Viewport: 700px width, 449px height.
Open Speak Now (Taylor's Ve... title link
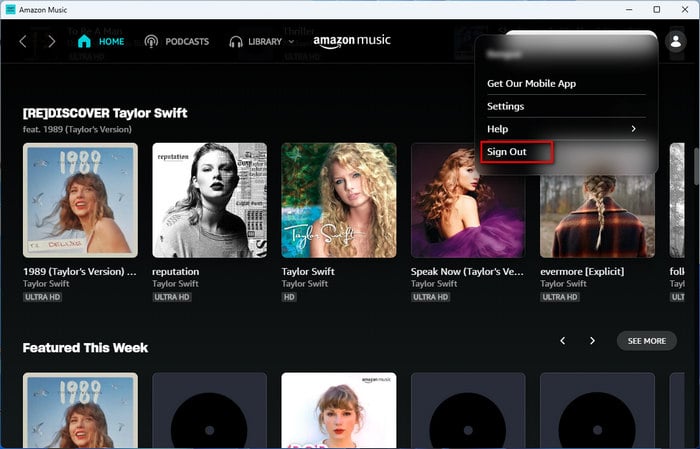[x=467, y=271]
